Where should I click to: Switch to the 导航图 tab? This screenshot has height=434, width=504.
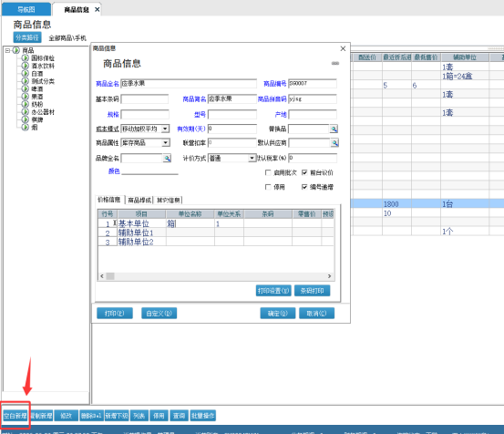coord(26,10)
